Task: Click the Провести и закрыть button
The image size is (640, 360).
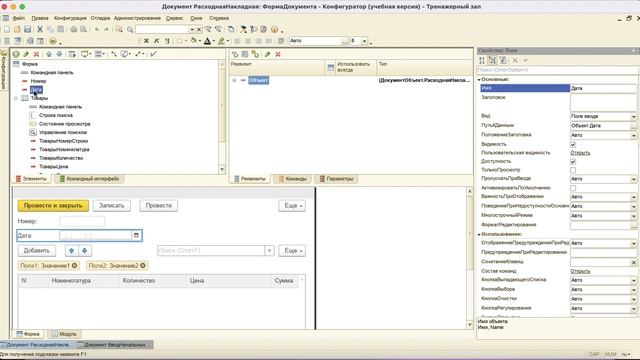Action: 53,206
